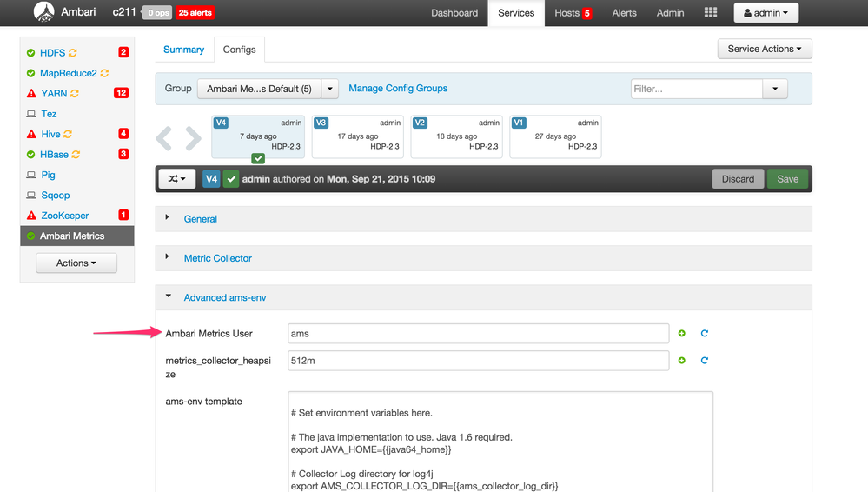Open the Alerts navigation item
Viewport: 868px width, 492px height.
tap(625, 13)
